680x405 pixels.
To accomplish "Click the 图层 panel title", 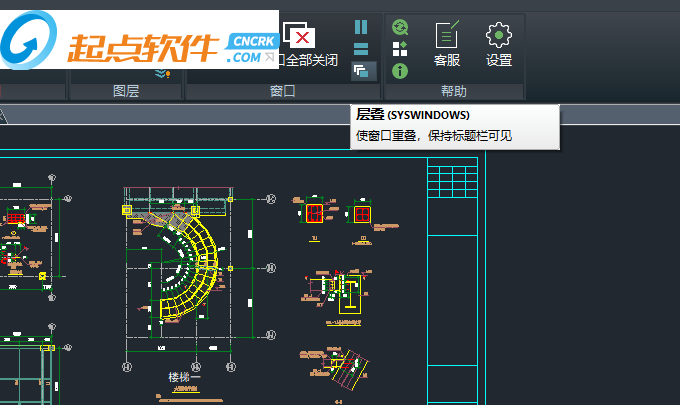I will pyautogui.click(x=126, y=91).
